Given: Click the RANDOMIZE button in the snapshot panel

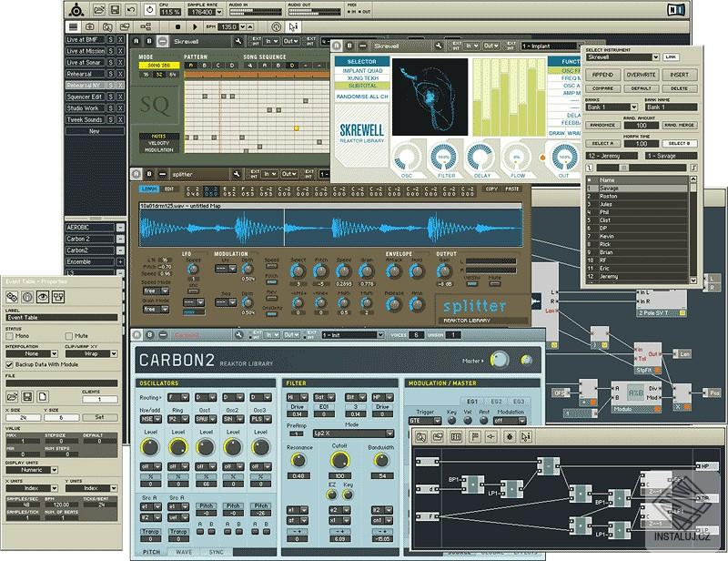Looking at the screenshot, I should tap(602, 125).
